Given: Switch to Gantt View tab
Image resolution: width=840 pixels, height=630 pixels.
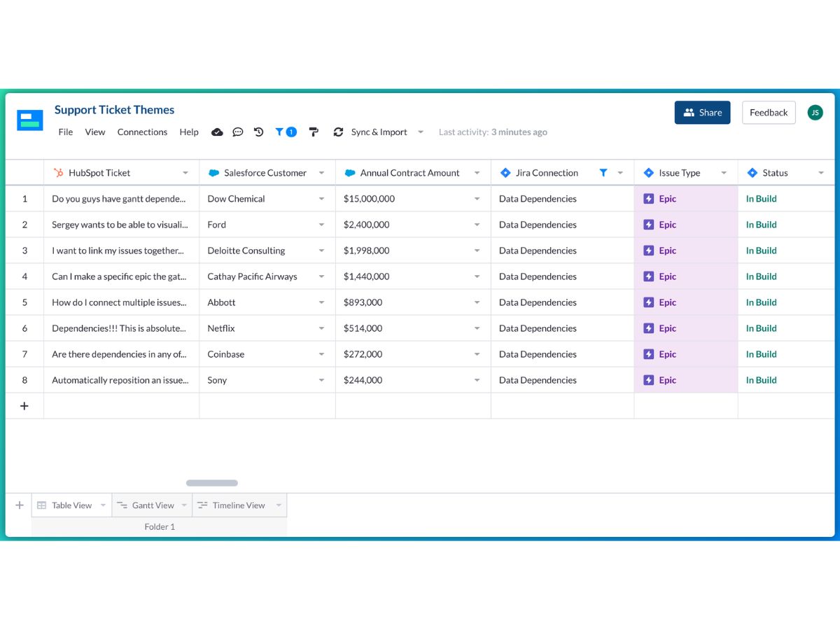Looking at the screenshot, I should (x=153, y=505).
